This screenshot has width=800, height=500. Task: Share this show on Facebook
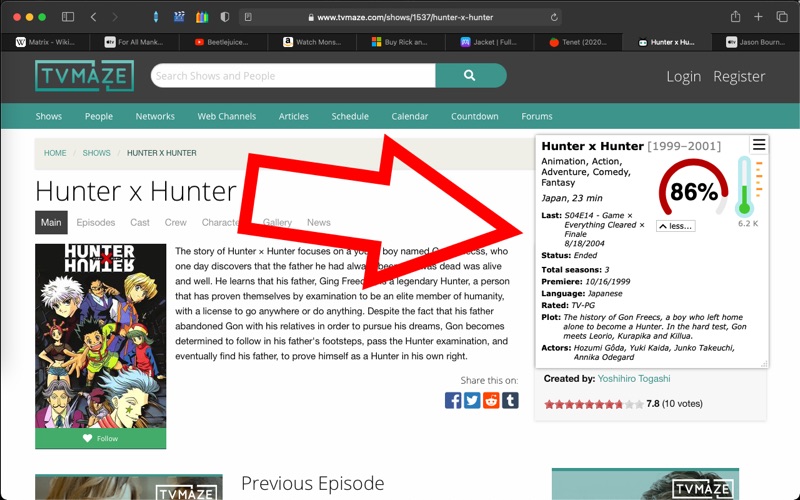tap(453, 400)
